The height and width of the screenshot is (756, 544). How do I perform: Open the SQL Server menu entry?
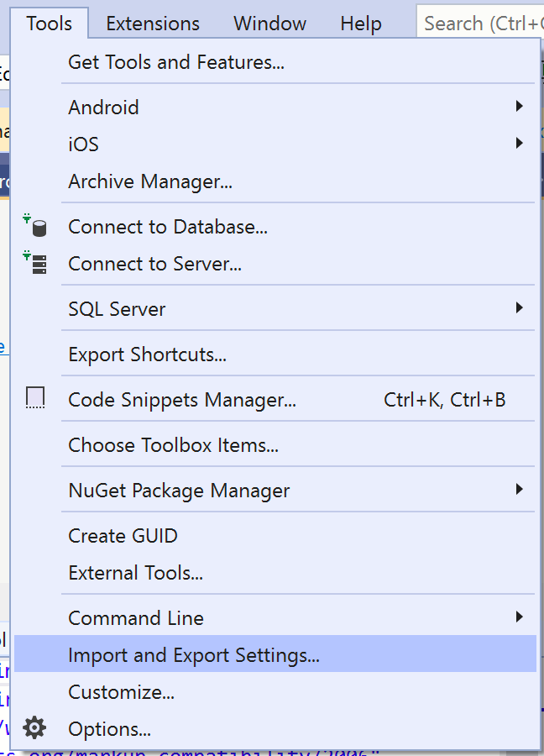tap(275, 309)
